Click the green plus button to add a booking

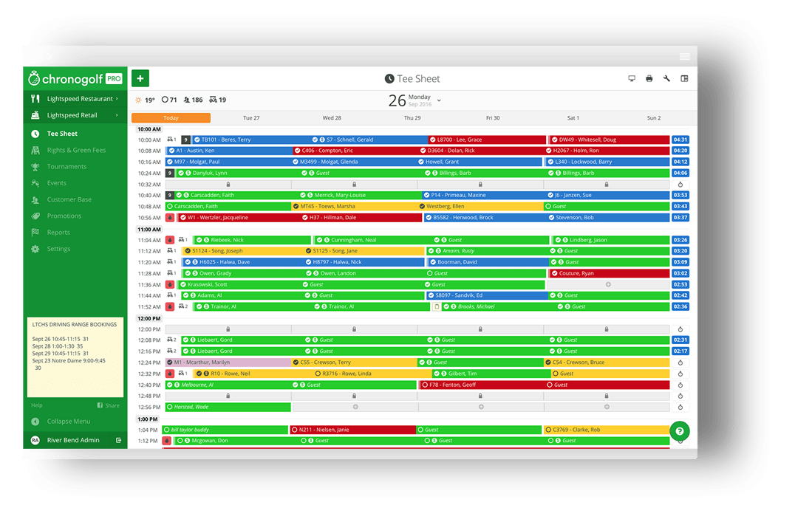[x=140, y=78]
